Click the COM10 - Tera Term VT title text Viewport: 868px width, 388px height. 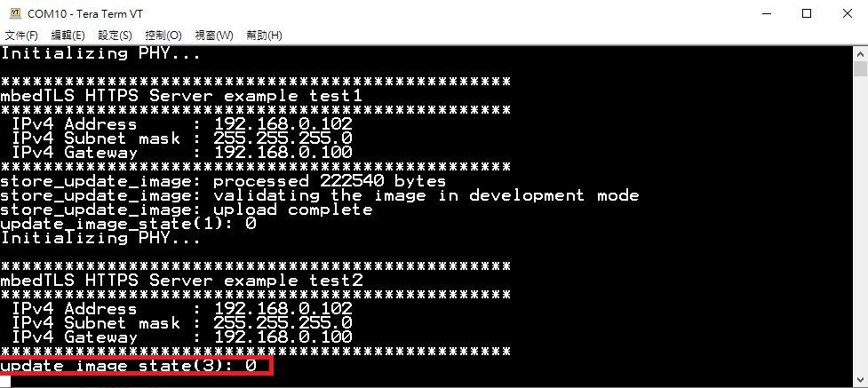(84, 14)
